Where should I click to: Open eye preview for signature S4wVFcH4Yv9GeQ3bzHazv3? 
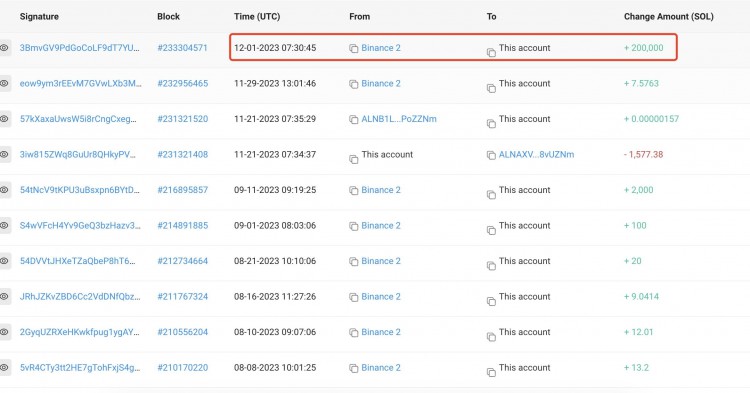(4, 226)
